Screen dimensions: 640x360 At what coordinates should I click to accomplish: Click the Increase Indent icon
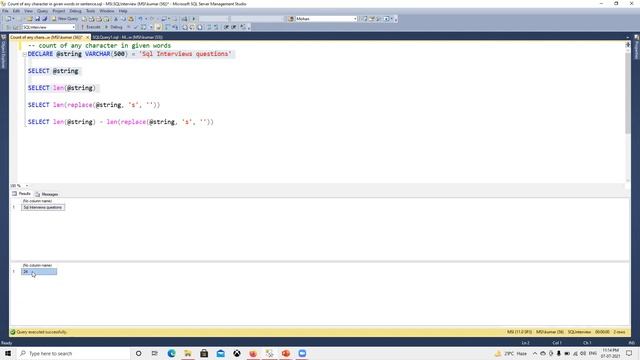pyautogui.click(x=234, y=27)
